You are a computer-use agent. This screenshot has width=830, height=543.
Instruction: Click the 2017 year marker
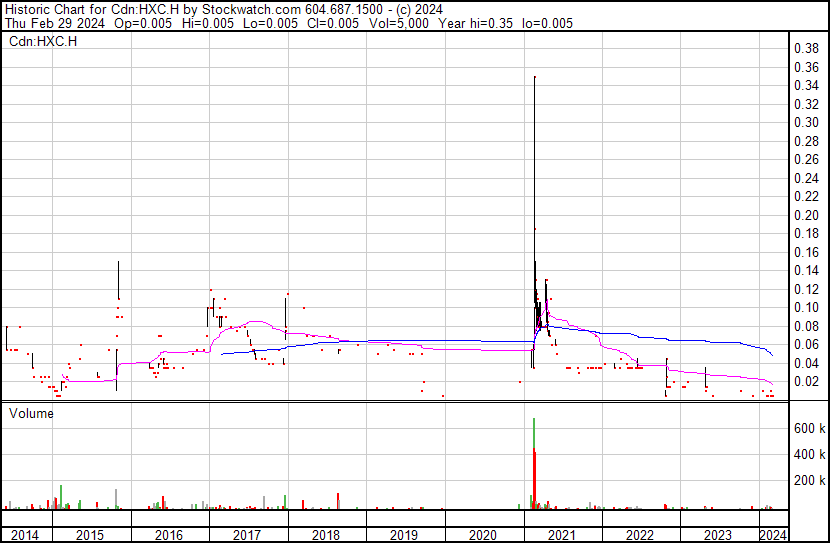[247, 535]
